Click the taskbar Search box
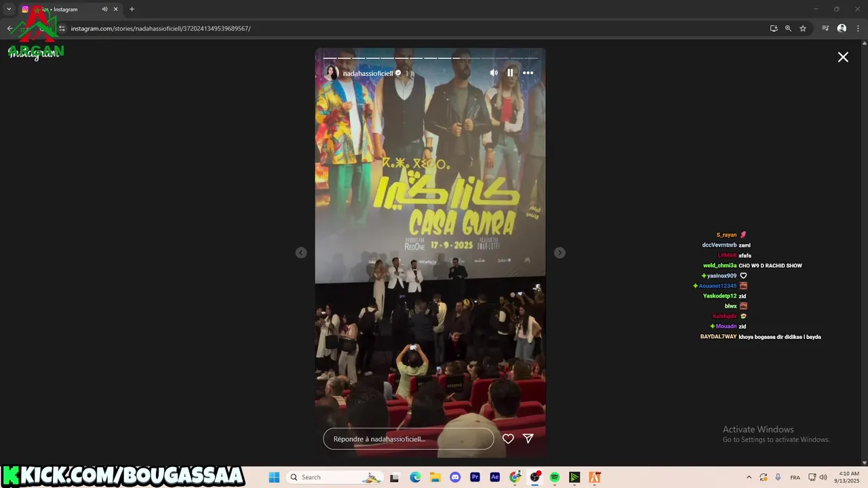868x488 pixels. click(x=335, y=477)
